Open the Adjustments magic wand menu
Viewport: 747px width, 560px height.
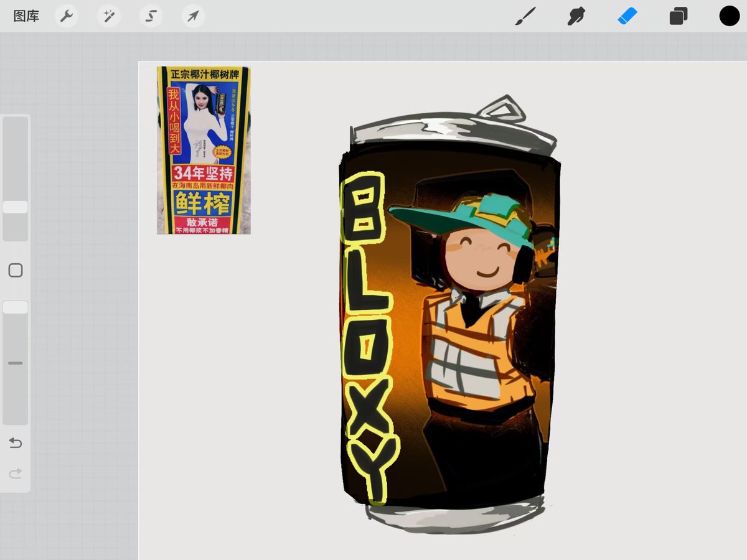point(108,16)
